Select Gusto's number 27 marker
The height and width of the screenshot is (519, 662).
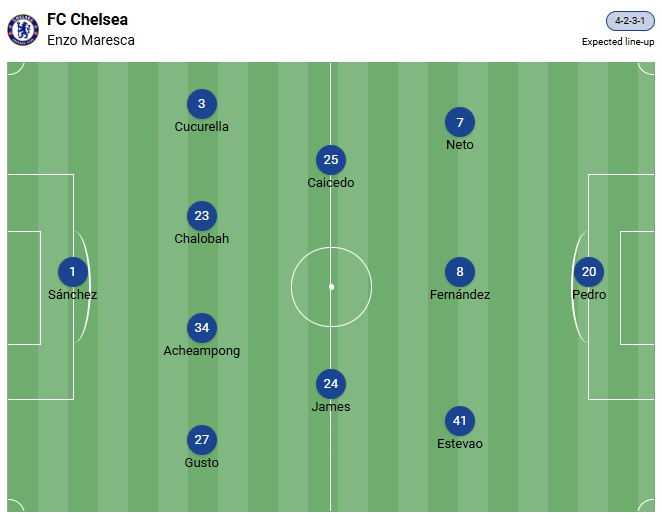(202, 440)
